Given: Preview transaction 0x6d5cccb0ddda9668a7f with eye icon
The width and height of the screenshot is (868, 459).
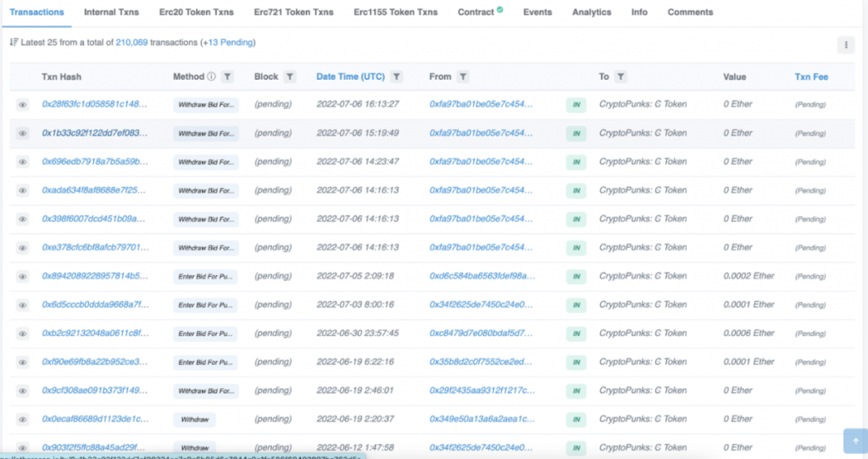Looking at the screenshot, I should coord(23,305).
